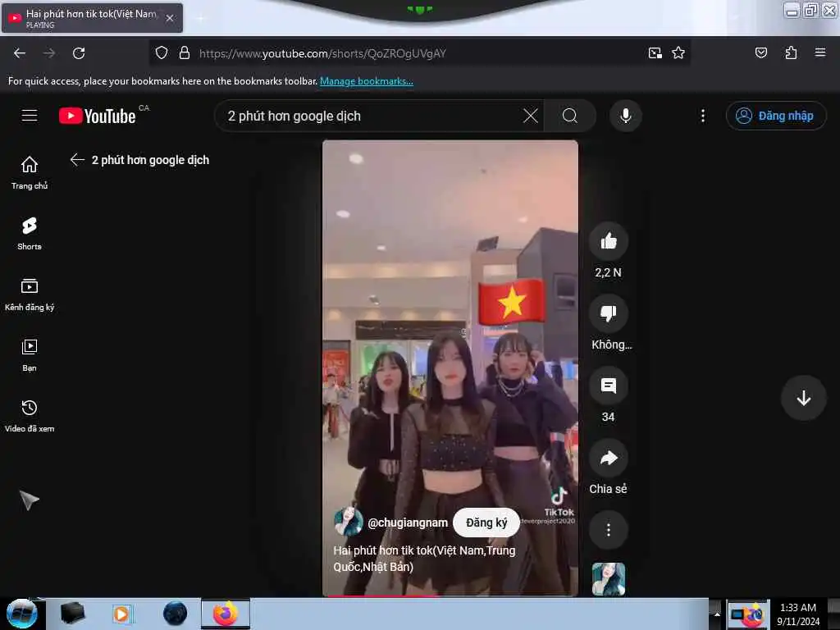Open Firefox application menu
The width and height of the screenshot is (840, 630).
(x=820, y=52)
